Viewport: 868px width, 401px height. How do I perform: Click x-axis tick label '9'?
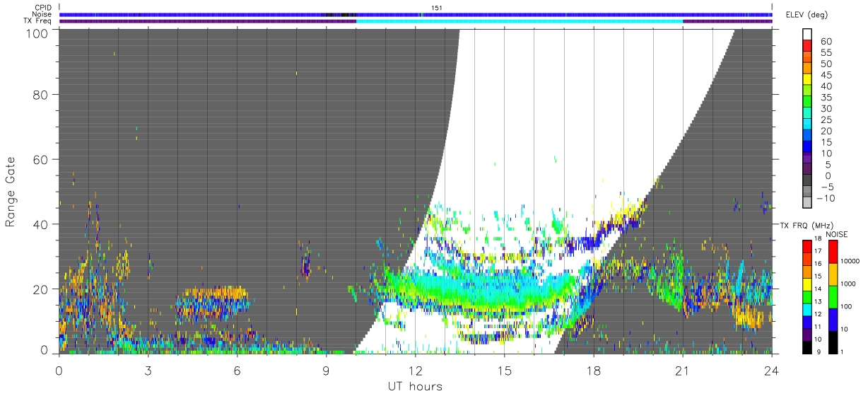point(326,371)
